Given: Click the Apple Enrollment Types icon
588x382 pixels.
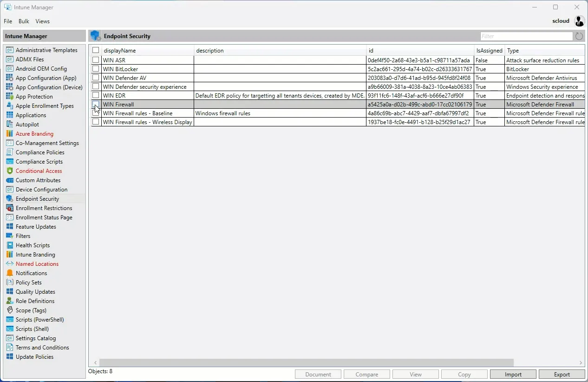Looking at the screenshot, I should [x=9, y=106].
